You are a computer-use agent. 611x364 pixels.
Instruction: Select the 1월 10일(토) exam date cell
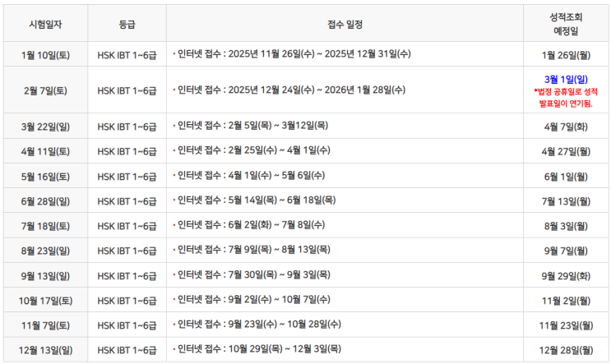click(45, 54)
